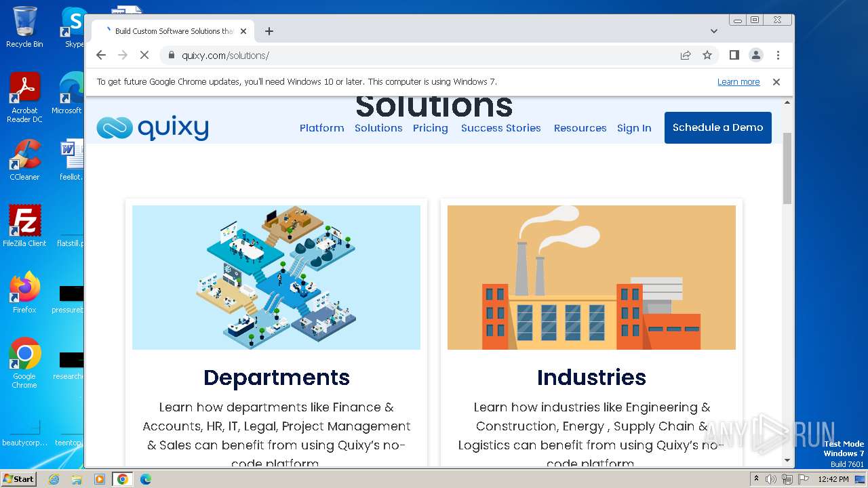The height and width of the screenshot is (488, 868).
Task: Open the Solutions menu
Action: tap(378, 128)
